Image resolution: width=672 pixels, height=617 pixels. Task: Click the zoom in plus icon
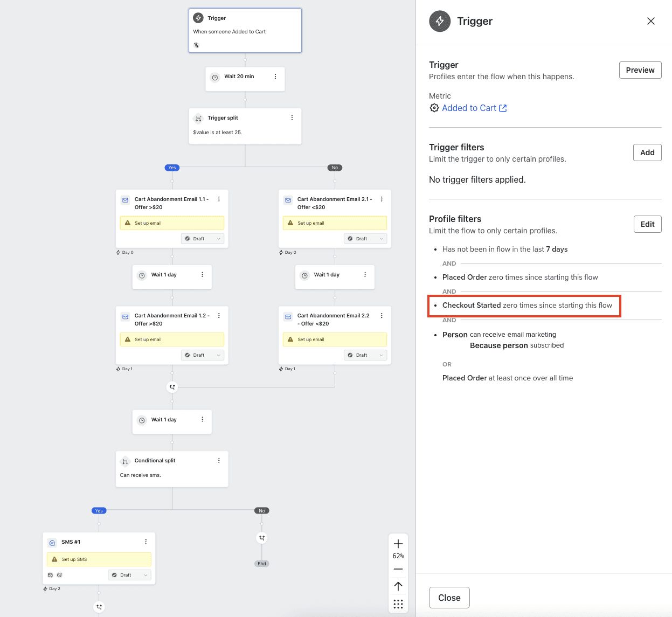pos(398,543)
